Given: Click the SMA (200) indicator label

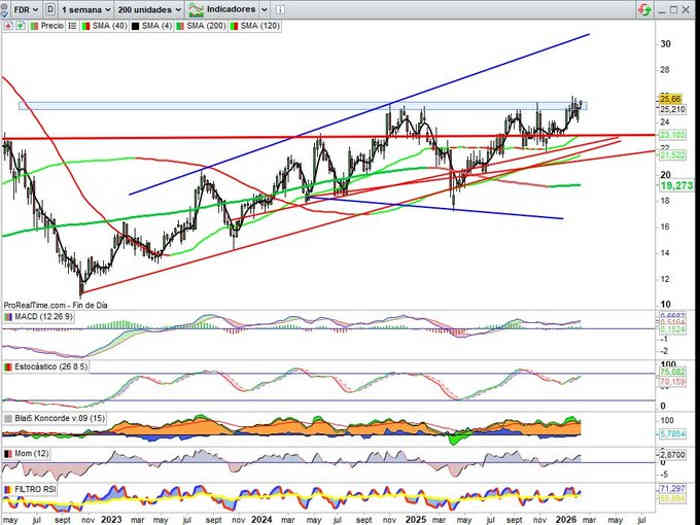Looking at the screenshot, I should click(x=200, y=25).
